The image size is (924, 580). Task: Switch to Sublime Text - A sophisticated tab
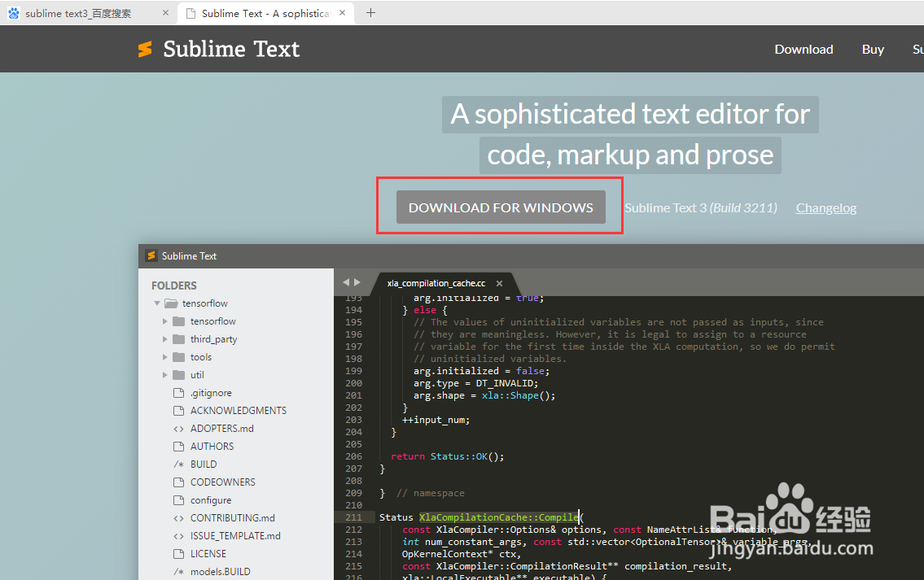click(265, 13)
